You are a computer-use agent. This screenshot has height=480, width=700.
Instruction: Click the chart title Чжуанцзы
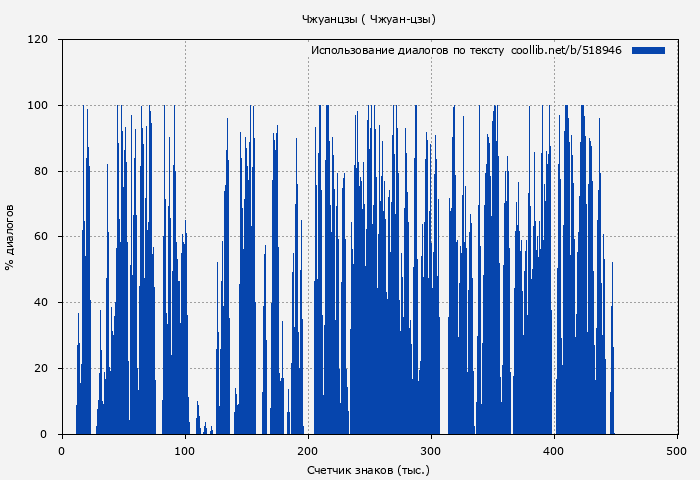click(368, 19)
